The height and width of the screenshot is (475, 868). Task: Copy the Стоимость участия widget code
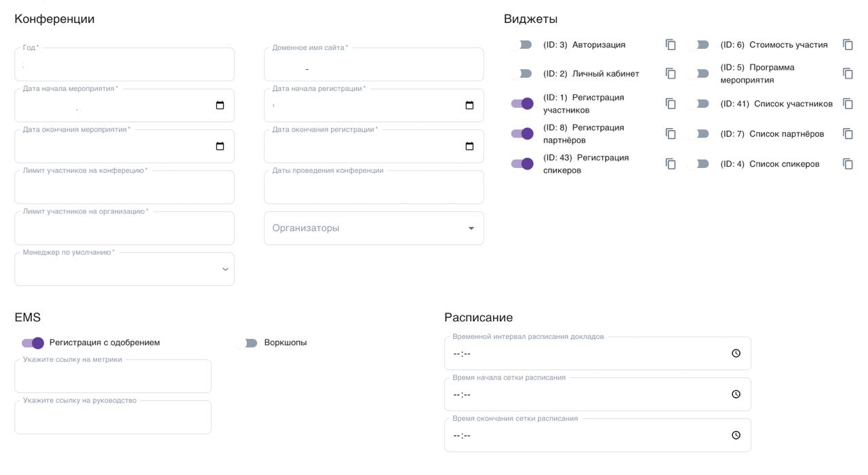pos(848,45)
